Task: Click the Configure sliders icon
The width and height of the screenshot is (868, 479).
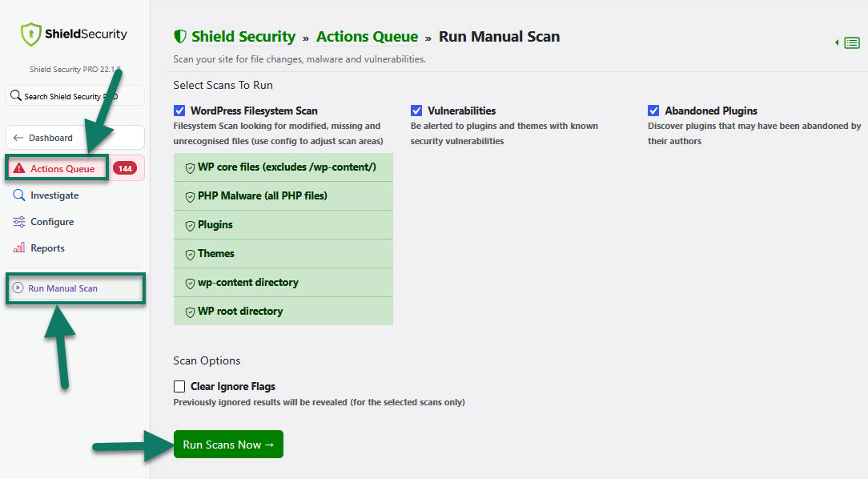Action: (x=19, y=222)
